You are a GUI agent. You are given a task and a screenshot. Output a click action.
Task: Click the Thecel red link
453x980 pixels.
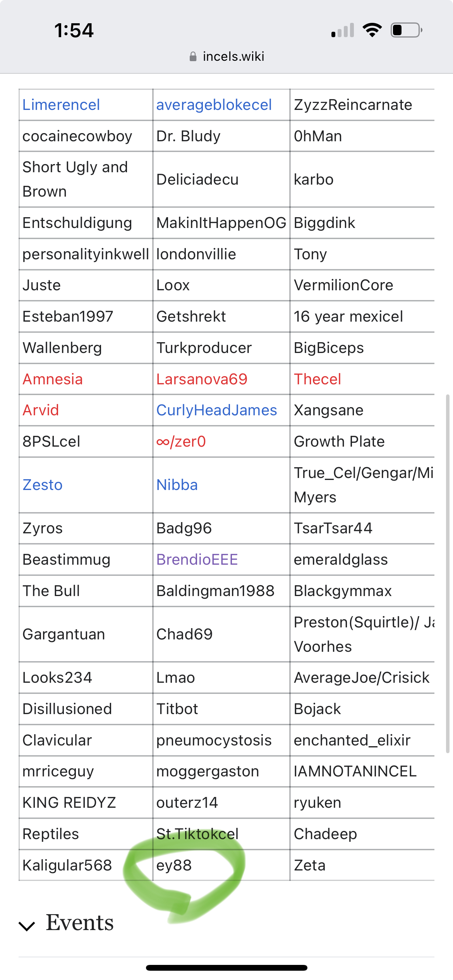317,379
